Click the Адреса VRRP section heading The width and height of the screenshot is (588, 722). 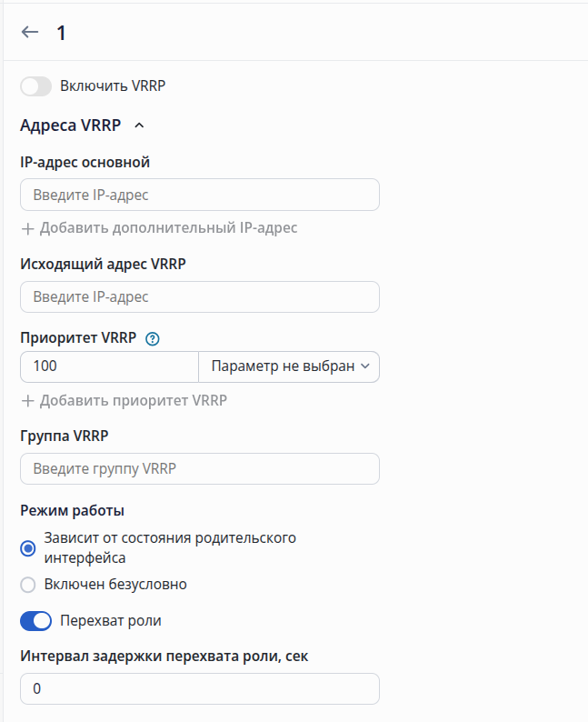[70, 125]
